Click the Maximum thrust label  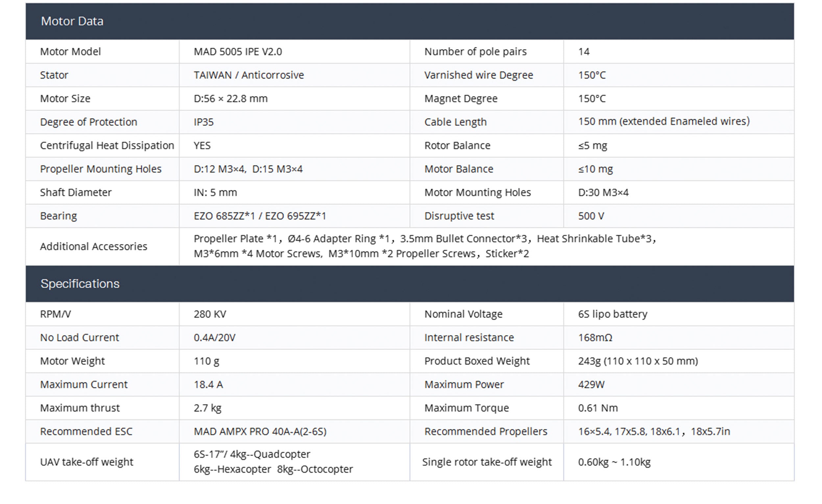tap(80, 408)
